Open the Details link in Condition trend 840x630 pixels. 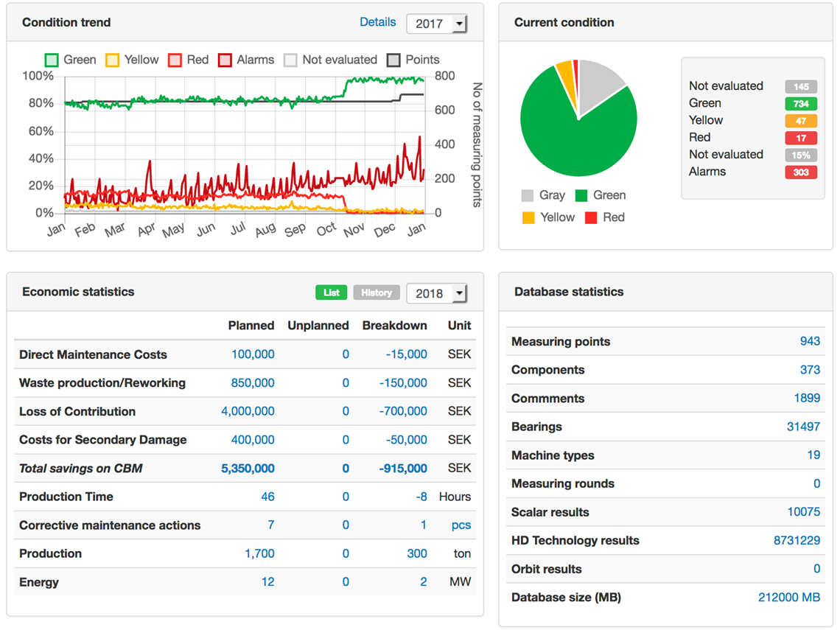[x=377, y=22]
